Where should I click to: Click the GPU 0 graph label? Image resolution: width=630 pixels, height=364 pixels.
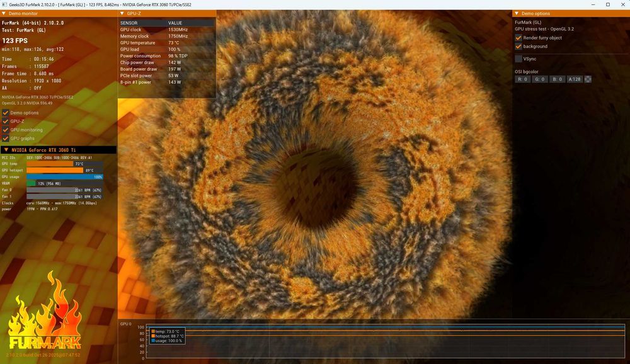[126, 324]
